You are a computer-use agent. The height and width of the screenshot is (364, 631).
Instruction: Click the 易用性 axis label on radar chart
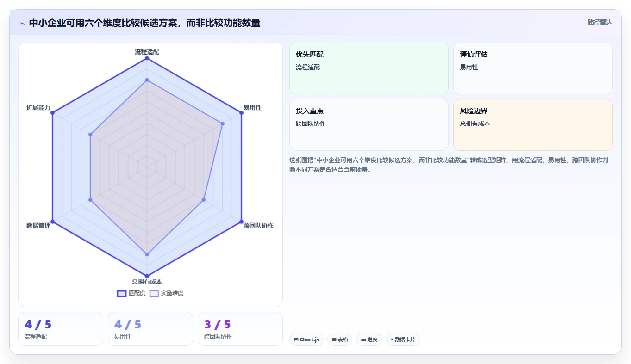(x=252, y=107)
